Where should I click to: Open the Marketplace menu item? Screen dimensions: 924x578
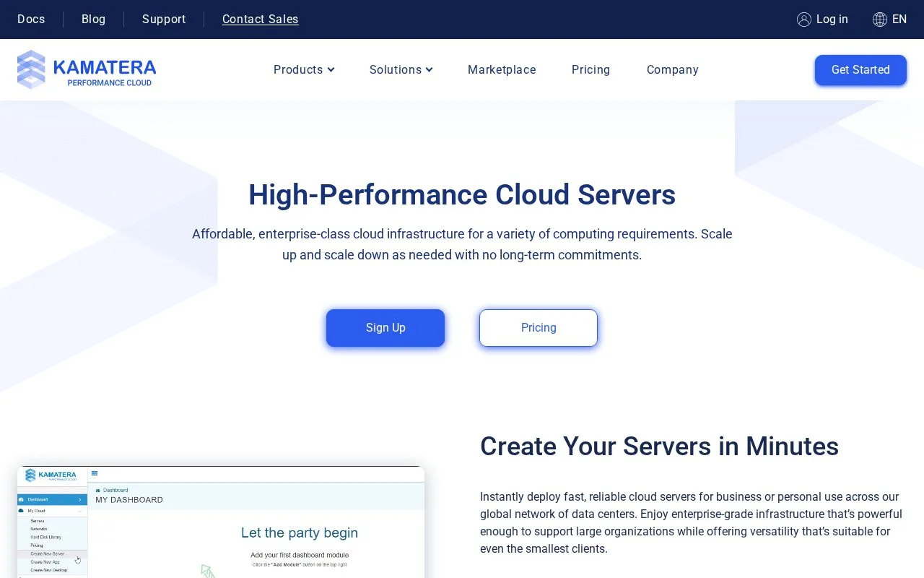[x=502, y=70]
